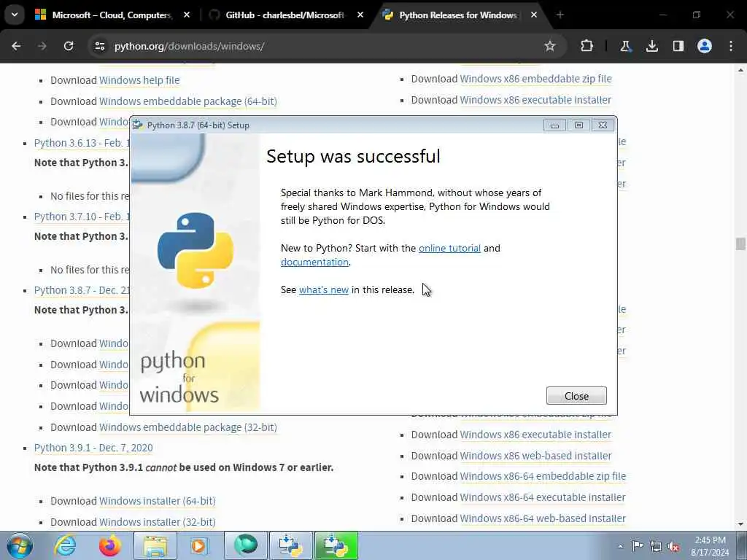This screenshot has height=560, width=747.
Task: Click Windows embeddable package (32-bit) link
Action: (x=187, y=427)
